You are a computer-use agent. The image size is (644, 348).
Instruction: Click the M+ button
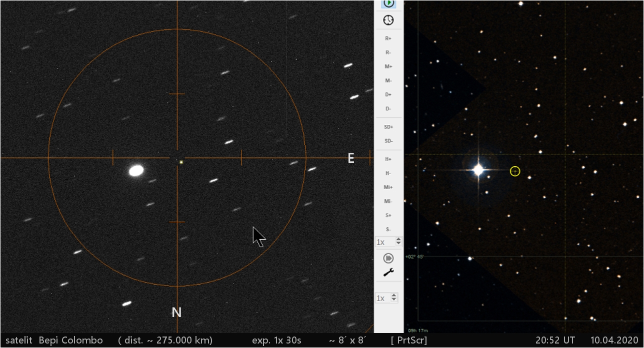[x=388, y=66]
